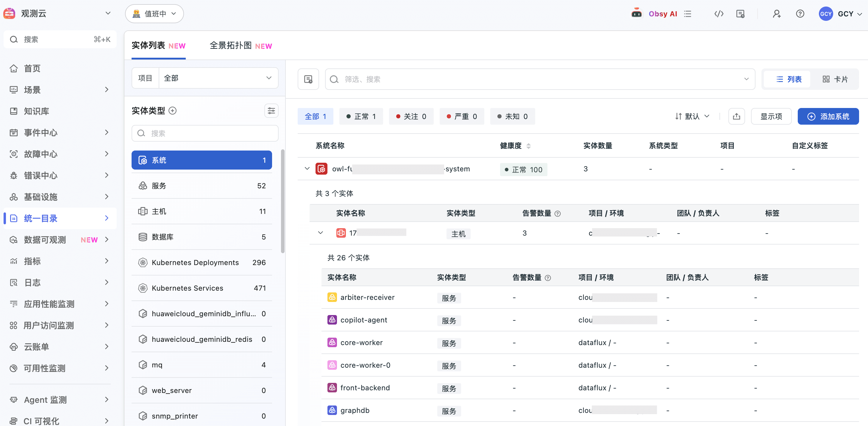Open the Obsy AI assistant
The width and height of the screenshot is (868, 426).
pyautogui.click(x=654, y=14)
